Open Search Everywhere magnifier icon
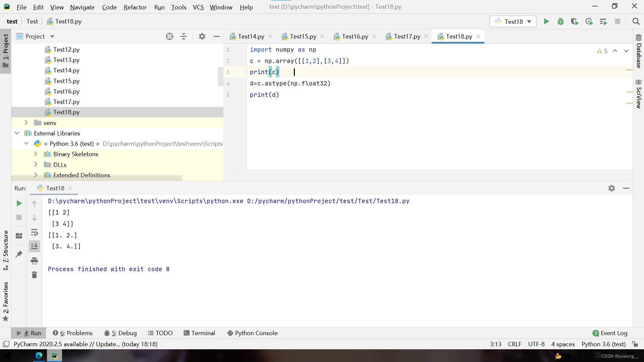This screenshot has width=644, height=362. coord(636,21)
